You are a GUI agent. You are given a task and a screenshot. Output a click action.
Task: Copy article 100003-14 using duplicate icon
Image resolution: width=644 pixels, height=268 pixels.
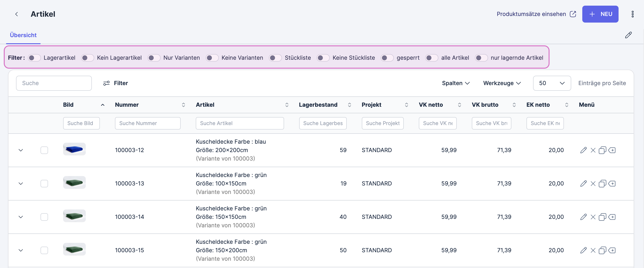(x=602, y=217)
